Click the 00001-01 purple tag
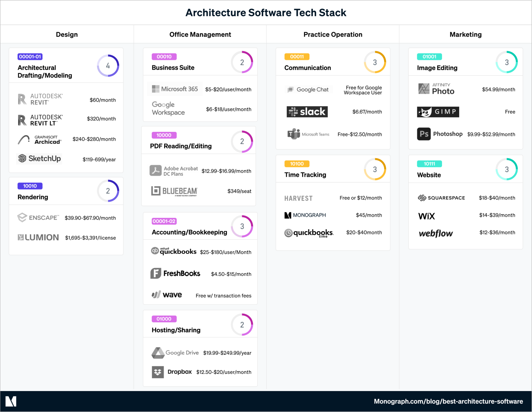The image size is (532, 412). [x=30, y=56]
